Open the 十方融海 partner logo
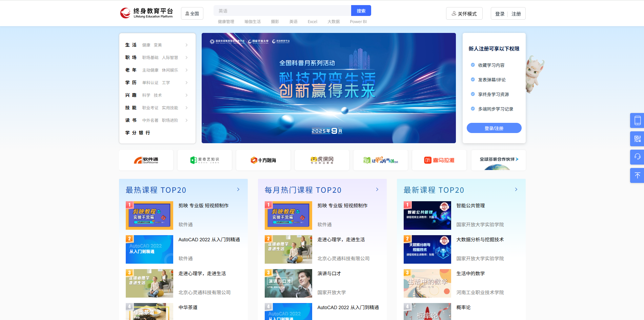Screen dimensions: 644x320 (263, 160)
